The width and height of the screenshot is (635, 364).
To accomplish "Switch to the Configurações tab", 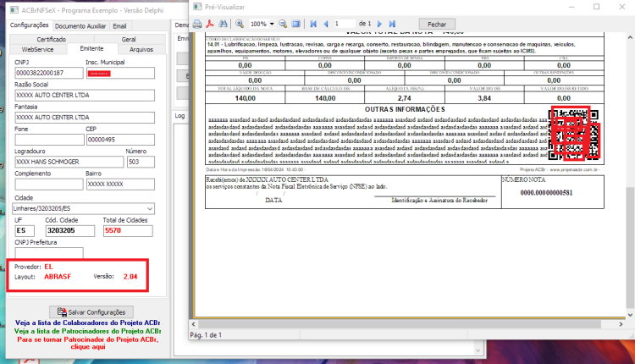I will point(29,25).
